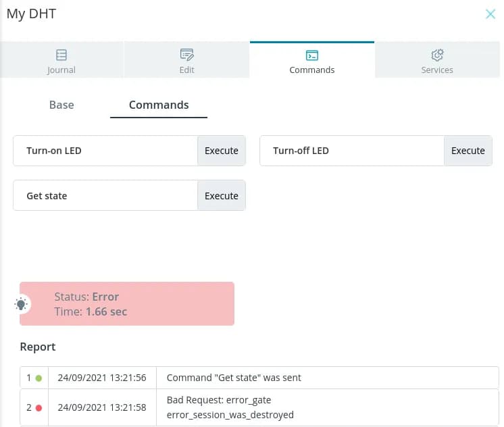504x427 pixels.
Task: Click the Services gear icon
Action: [437, 55]
